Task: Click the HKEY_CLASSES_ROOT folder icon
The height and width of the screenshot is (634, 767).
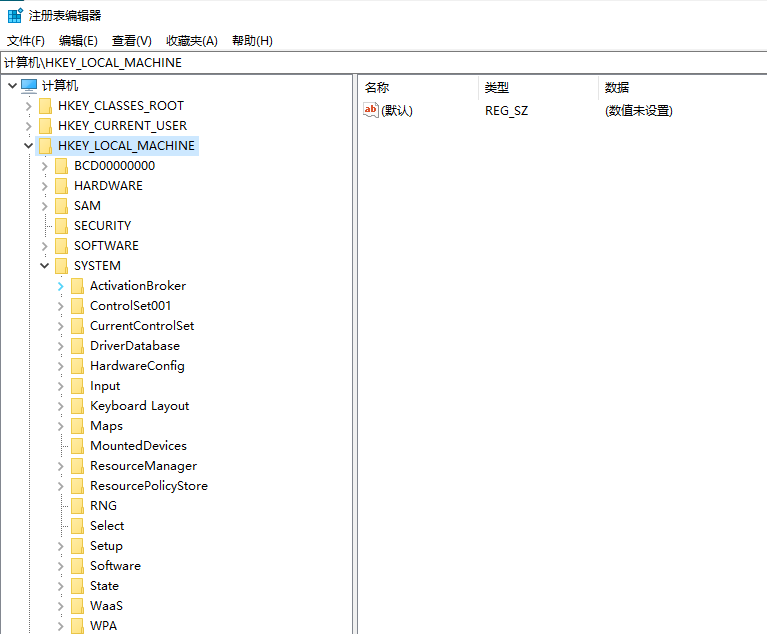Action: 45,106
